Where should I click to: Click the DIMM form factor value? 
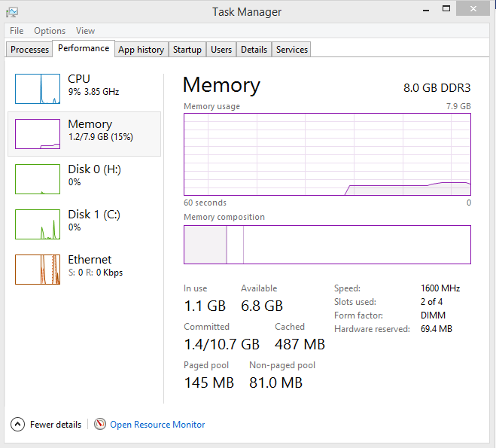[x=433, y=315]
